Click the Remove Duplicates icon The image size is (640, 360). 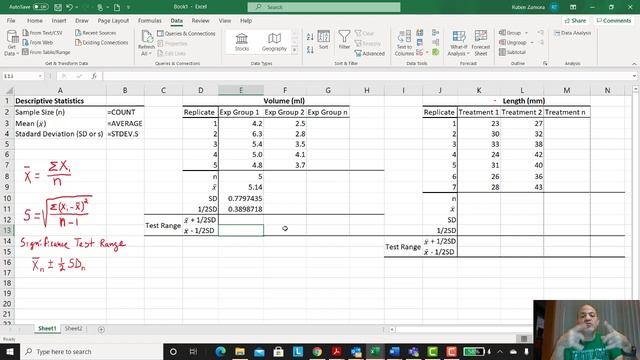tap(420, 42)
